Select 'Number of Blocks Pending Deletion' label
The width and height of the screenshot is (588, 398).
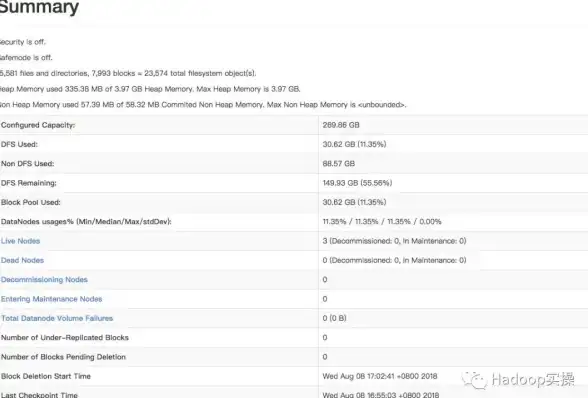[x=63, y=357]
